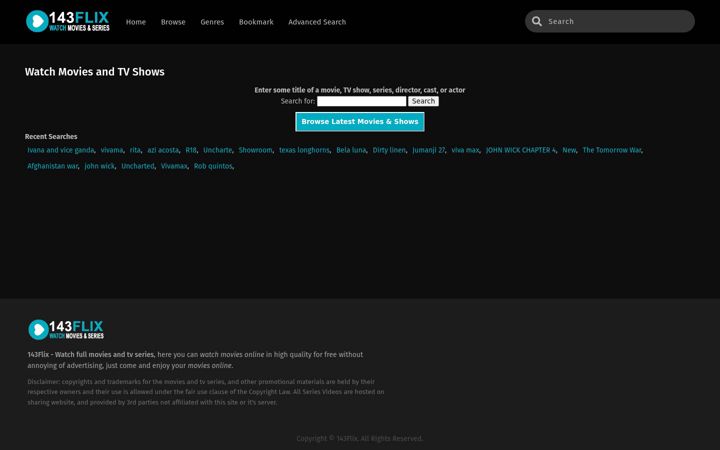Open Advanced Search from the navigation

coord(317,22)
